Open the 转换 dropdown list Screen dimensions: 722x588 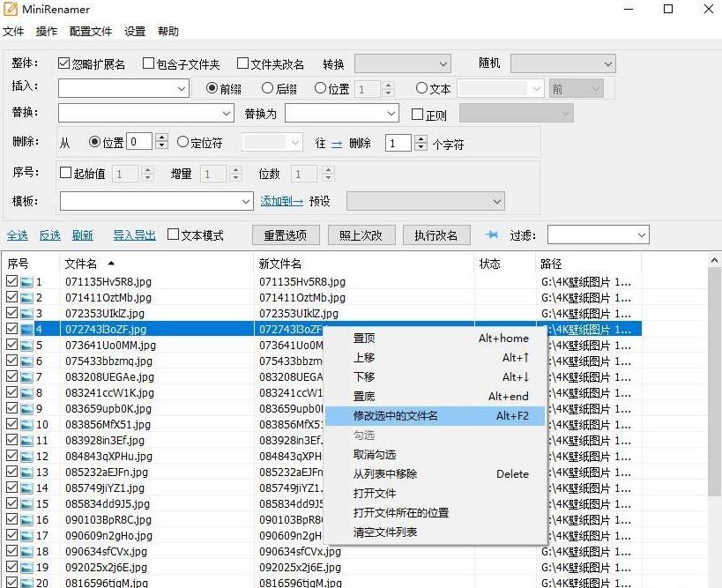click(442, 63)
